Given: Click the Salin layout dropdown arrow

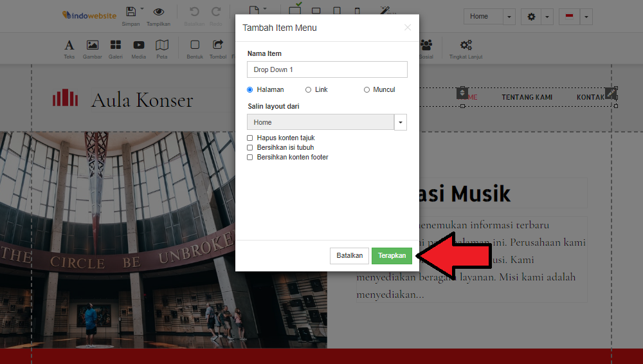Looking at the screenshot, I should coord(401,122).
